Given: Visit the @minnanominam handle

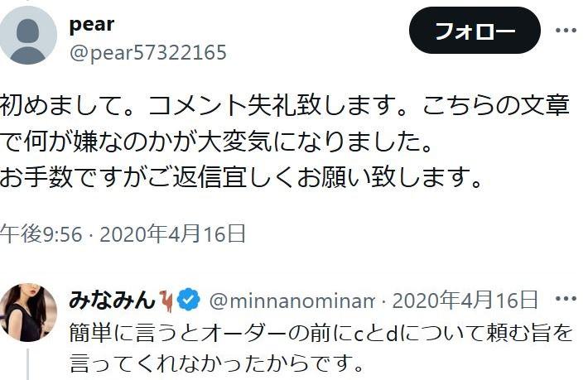Looking at the screenshot, I should 292,301.
